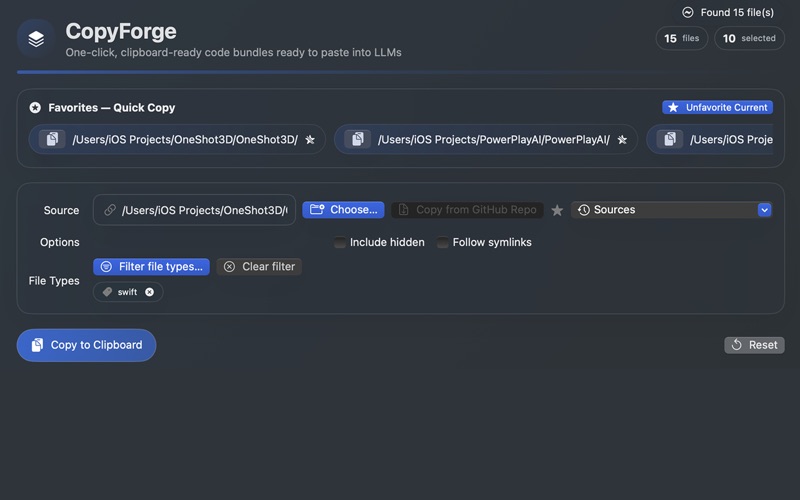Click the tag icon on swift chip
This screenshot has width=800, height=500.
[107, 292]
